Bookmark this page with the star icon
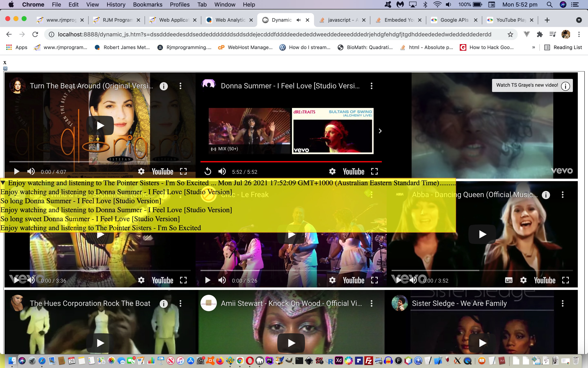Image resolution: width=588 pixels, height=368 pixels. pyautogui.click(x=510, y=34)
